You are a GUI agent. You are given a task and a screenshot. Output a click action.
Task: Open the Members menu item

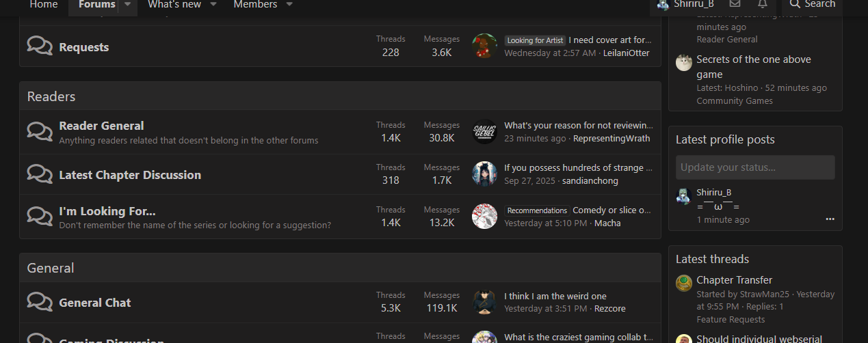(x=255, y=5)
